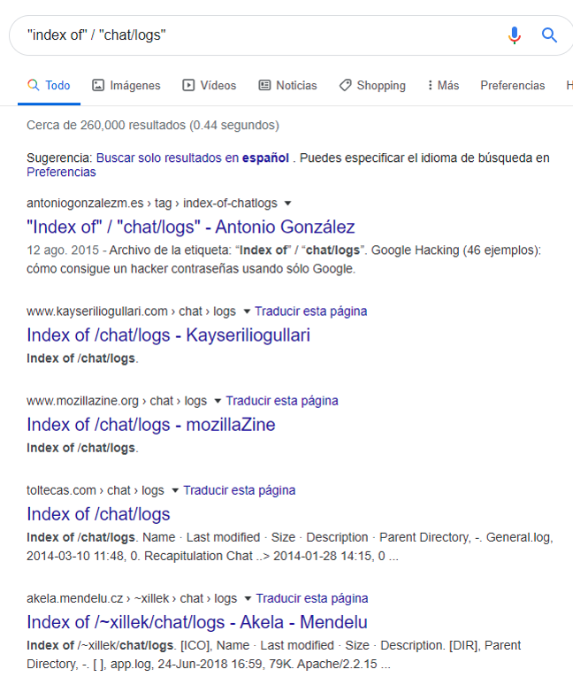Expand the Más menu
Image resolution: width=588 pixels, height=700 pixels.
coord(443,86)
